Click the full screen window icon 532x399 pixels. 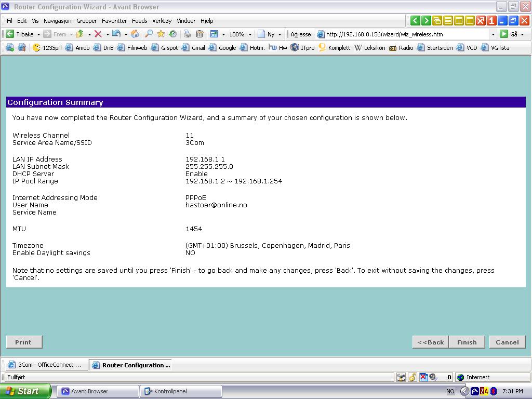(x=214, y=34)
